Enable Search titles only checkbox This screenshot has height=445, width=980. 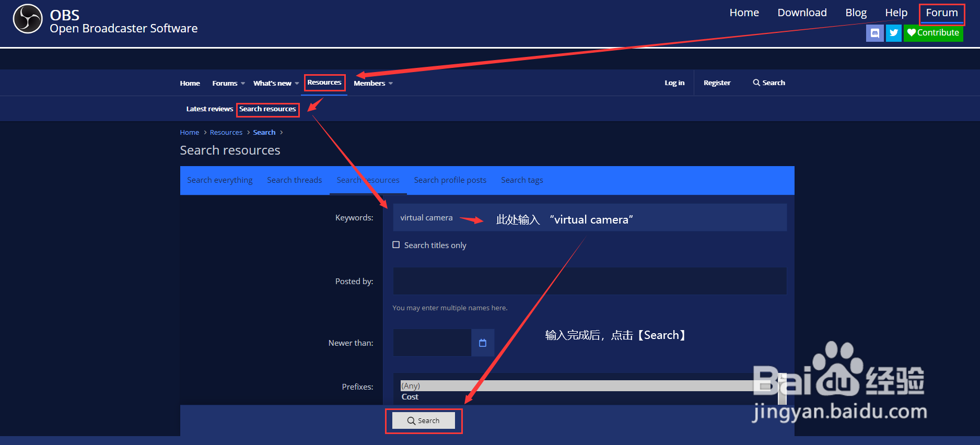(x=396, y=245)
